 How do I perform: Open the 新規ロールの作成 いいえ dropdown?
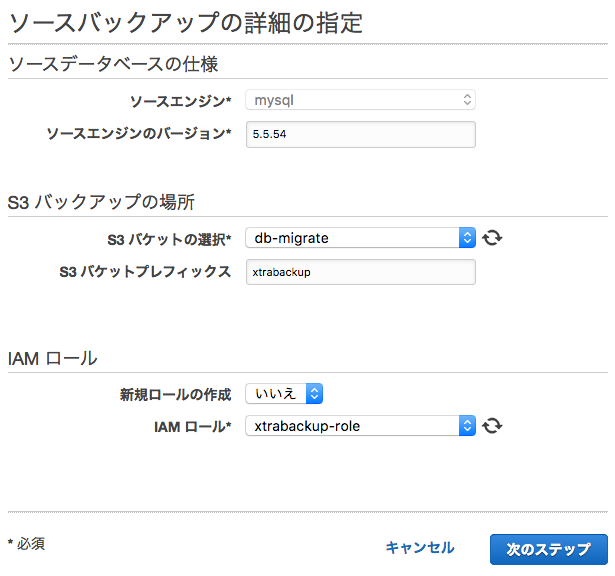click(284, 394)
